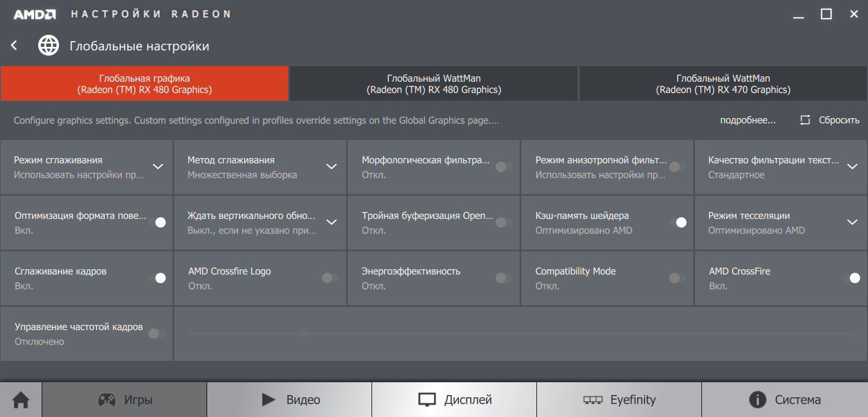
Task: Click the monitor icon for Дисплей
Action: [x=427, y=400]
